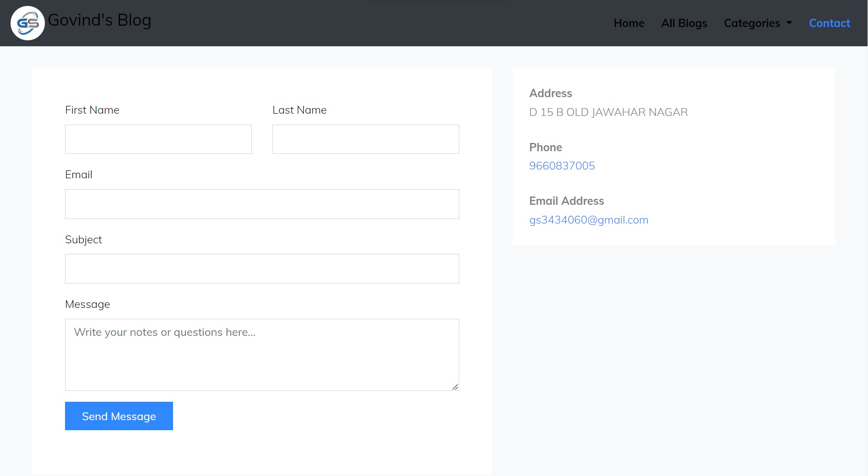This screenshot has width=868, height=476.
Task: Click into the Subject input field
Action: [x=262, y=268]
